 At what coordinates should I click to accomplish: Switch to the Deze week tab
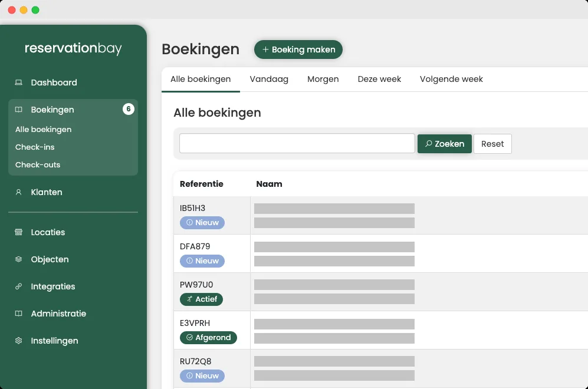coord(379,79)
